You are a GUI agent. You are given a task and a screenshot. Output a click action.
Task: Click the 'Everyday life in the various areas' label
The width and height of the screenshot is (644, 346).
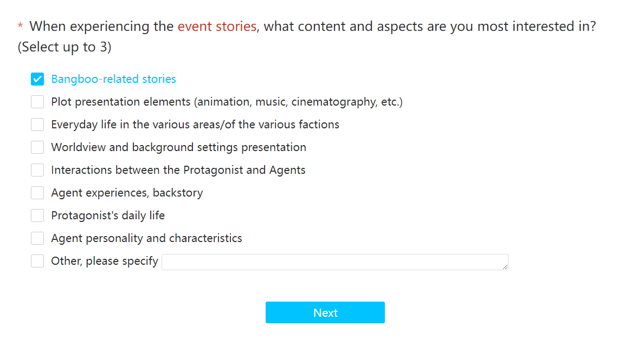point(195,125)
